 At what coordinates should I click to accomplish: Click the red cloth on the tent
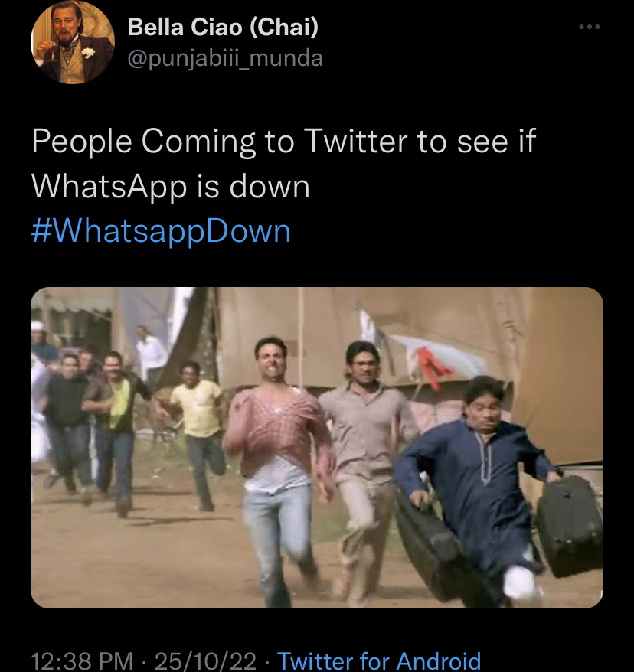[x=433, y=365]
